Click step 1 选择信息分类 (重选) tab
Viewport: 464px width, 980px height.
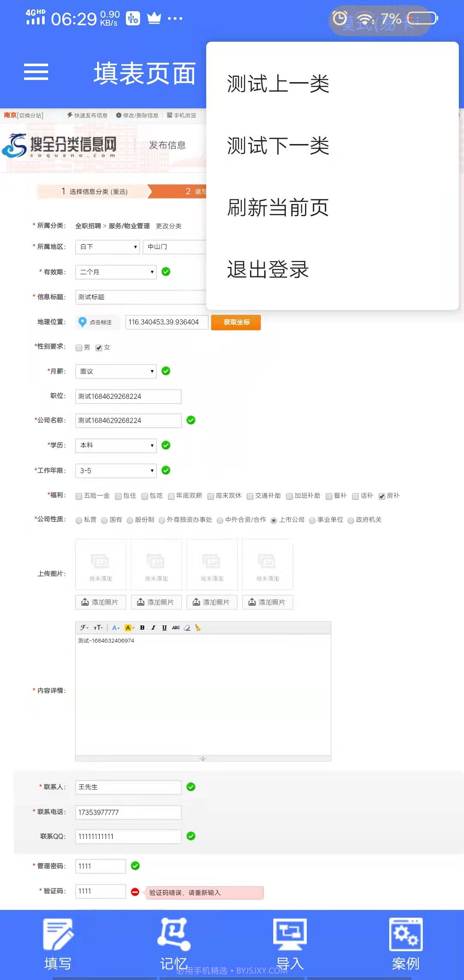pyautogui.click(x=94, y=191)
